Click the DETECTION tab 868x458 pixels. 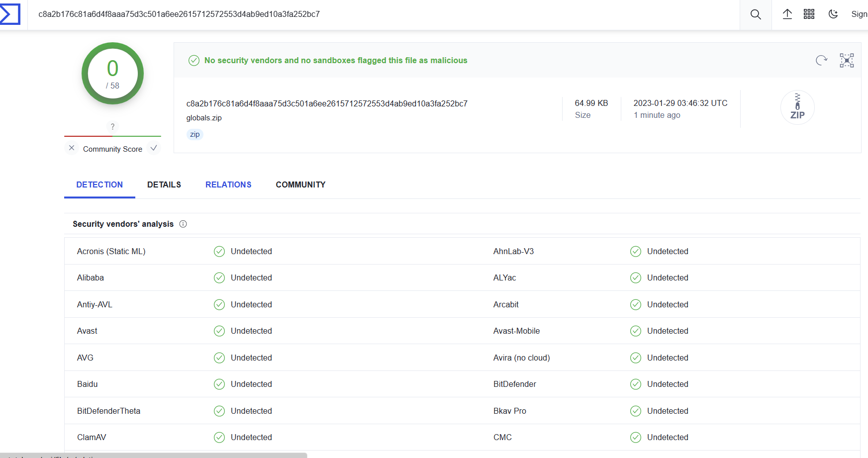tap(99, 184)
